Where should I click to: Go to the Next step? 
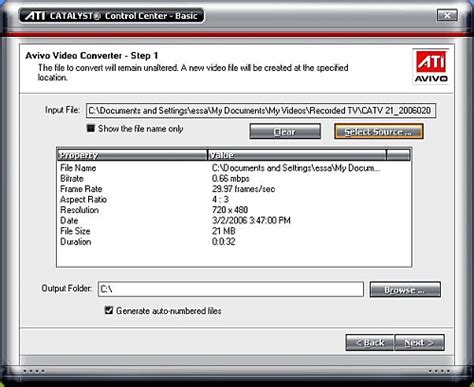tap(419, 343)
